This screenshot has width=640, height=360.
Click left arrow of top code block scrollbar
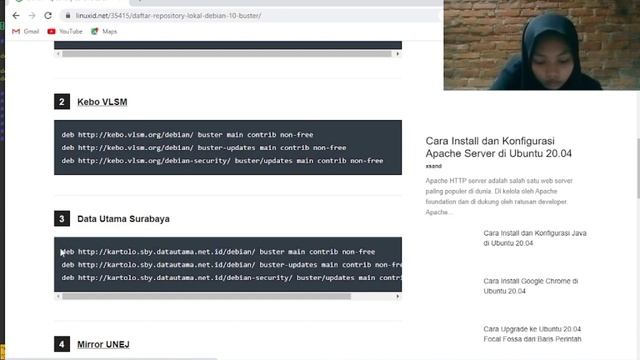[x=58, y=54]
